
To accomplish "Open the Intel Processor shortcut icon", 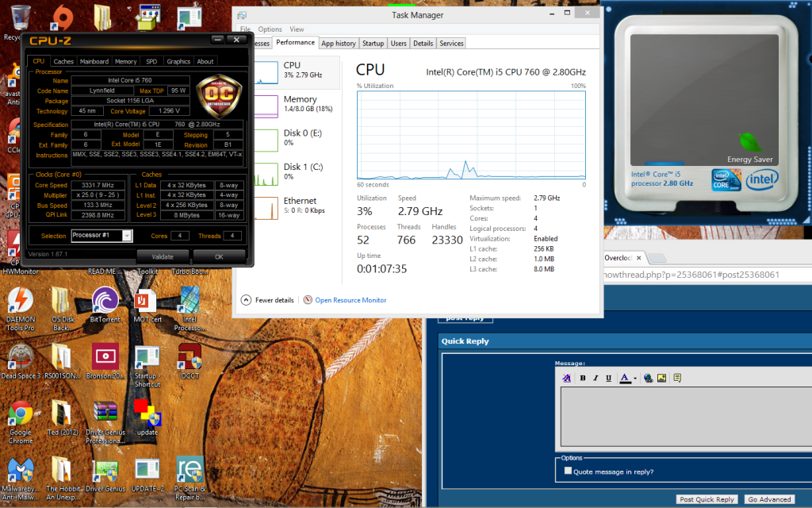I will [x=190, y=300].
